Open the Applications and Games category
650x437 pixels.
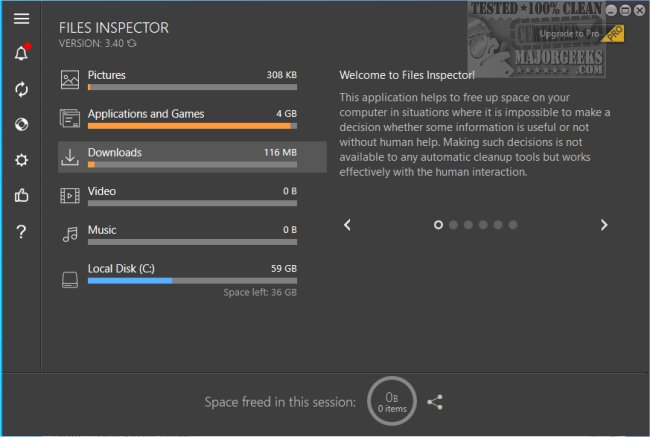click(192, 118)
